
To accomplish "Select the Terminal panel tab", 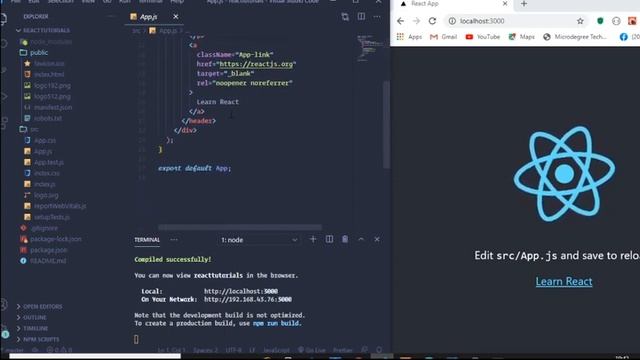I will [147, 240].
